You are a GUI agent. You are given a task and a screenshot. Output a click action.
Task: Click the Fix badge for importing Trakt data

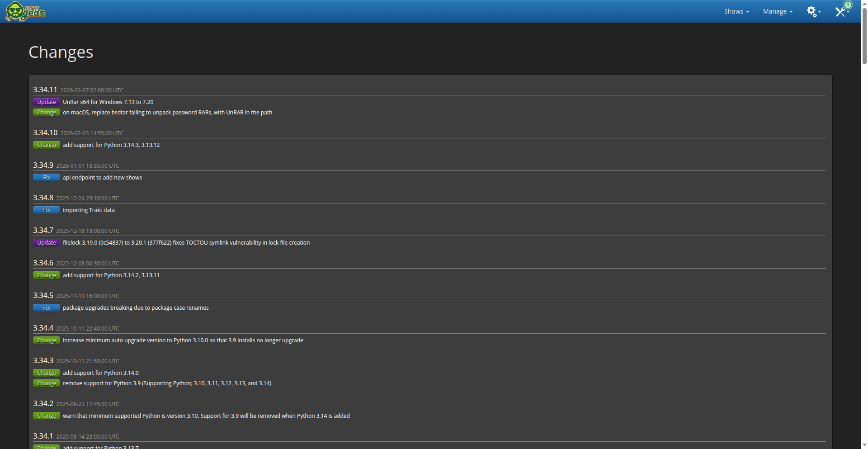(x=47, y=210)
